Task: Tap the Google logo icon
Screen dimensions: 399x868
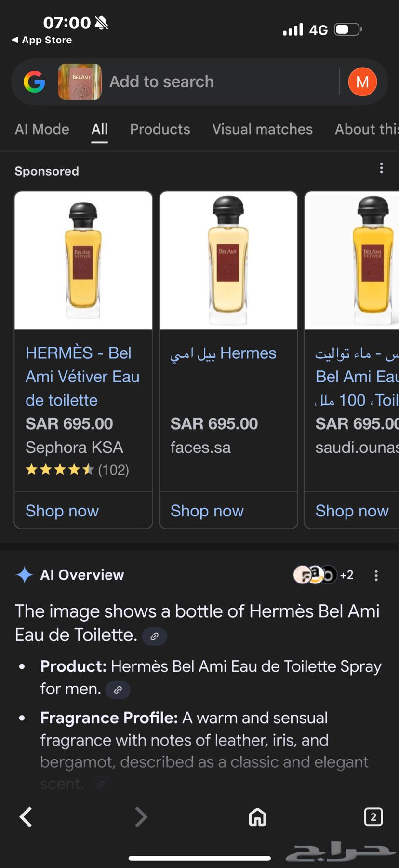Action: [34, 82]
